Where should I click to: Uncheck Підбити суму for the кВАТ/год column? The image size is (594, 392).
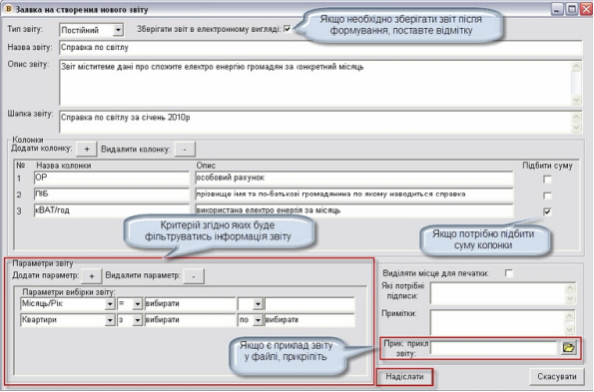click(x=547, y=211)
